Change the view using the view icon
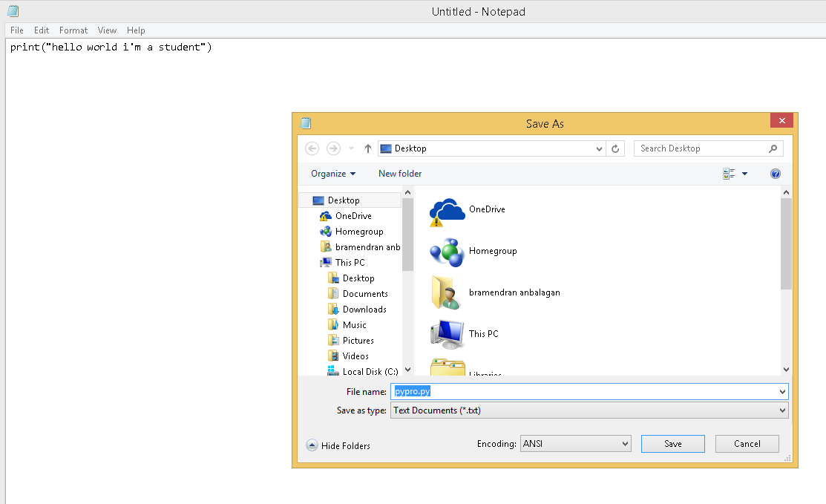This screenshot has width=826, height=504. [x=729, y=174]
